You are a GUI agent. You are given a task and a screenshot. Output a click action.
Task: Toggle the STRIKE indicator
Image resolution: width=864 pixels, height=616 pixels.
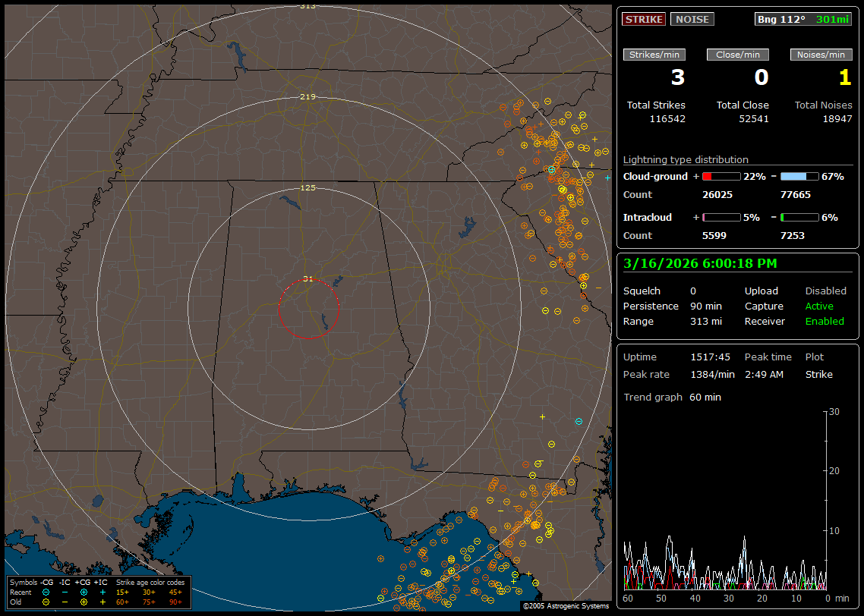[644, 19]
